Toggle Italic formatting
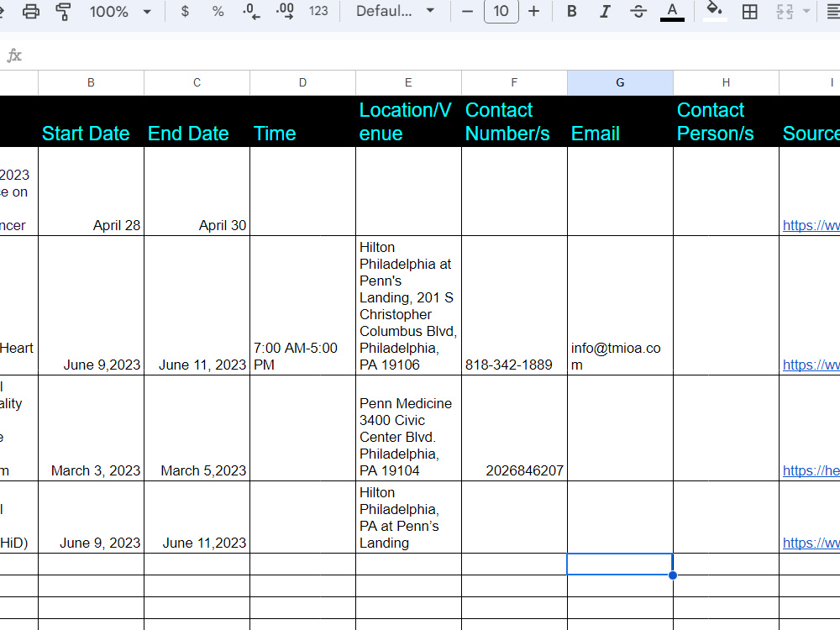840x630 pixels. coord(605,11)
